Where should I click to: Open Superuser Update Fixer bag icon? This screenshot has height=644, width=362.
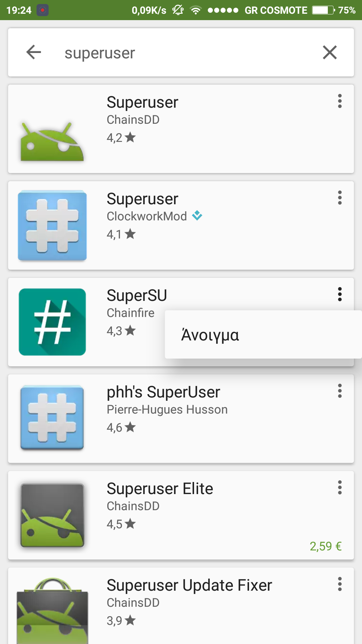click(x=52, y=610)
